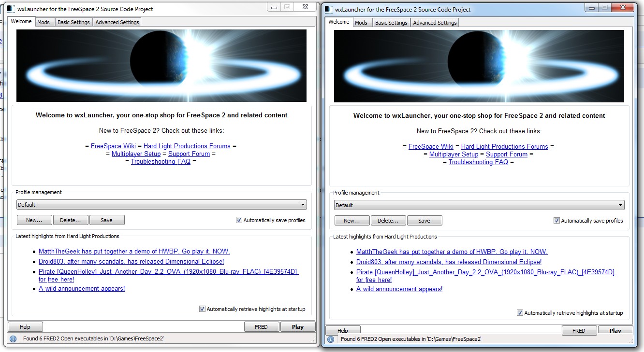The width and height of the screenshot is (644, 352).
Task: Open the Support Forum link in the left window
Action: (x=189, y=154)
